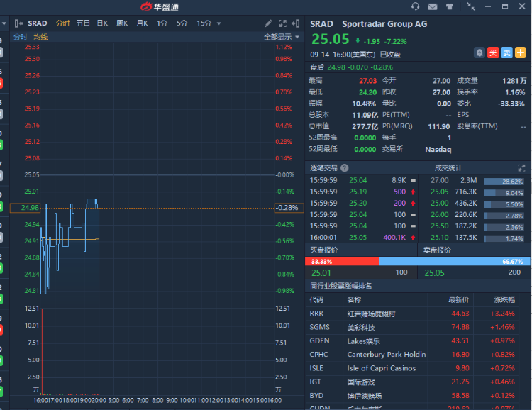Screen dimensions: 532x410
Task: Click the skin theme shirt icon
Action: [450, 6]
